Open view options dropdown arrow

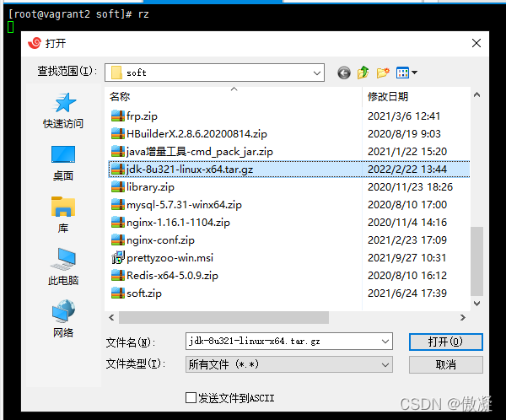tap(415, 73)
